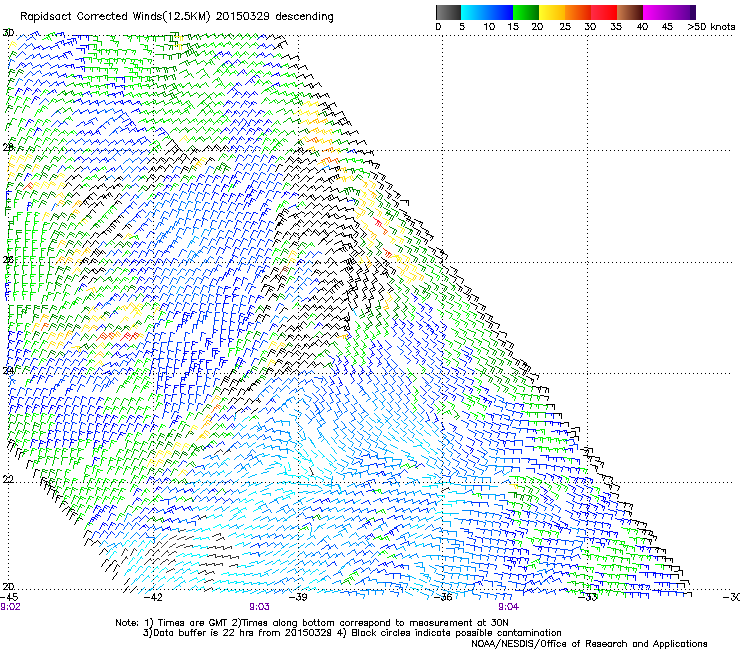The height and width of the screenshot is (650, 740).
Task: Click the 'Data buffer is 22 hrs' note line
Action: click(352, 633)
